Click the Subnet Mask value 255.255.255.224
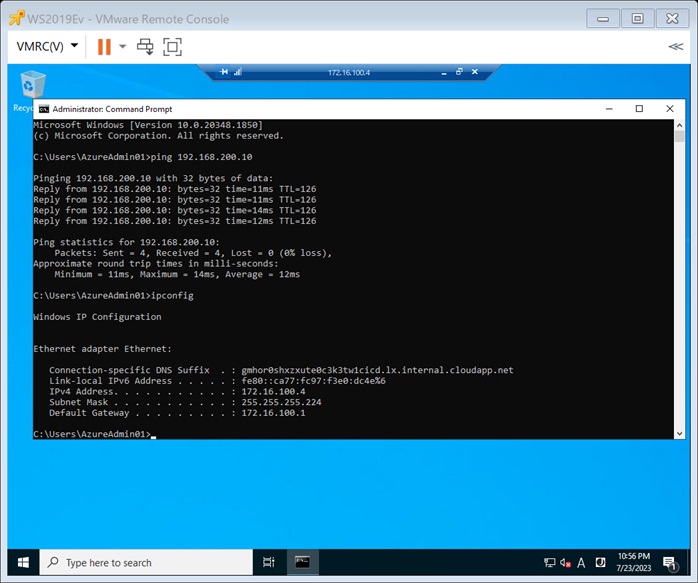 tap(281, 402)
